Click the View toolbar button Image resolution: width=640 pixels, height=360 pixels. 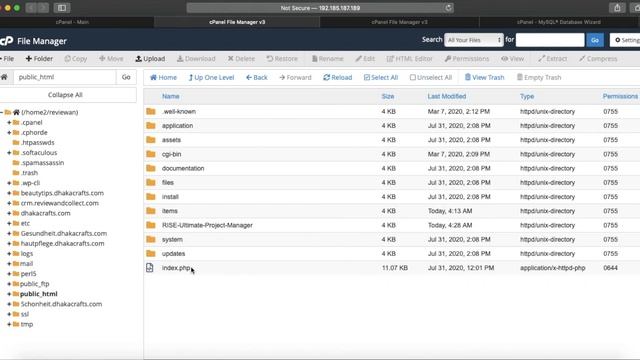point(512,59)
